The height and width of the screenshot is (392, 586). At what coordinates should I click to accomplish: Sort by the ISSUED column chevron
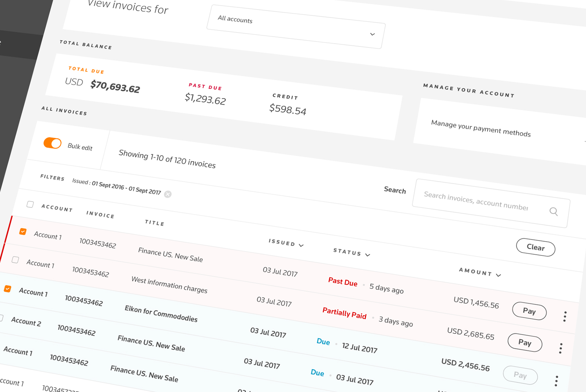pyautogui.click(x=301, y=245)
